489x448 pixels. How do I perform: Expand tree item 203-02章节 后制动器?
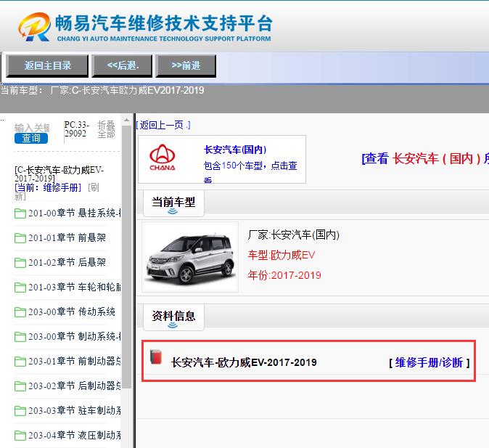click(x=75, y=386)
